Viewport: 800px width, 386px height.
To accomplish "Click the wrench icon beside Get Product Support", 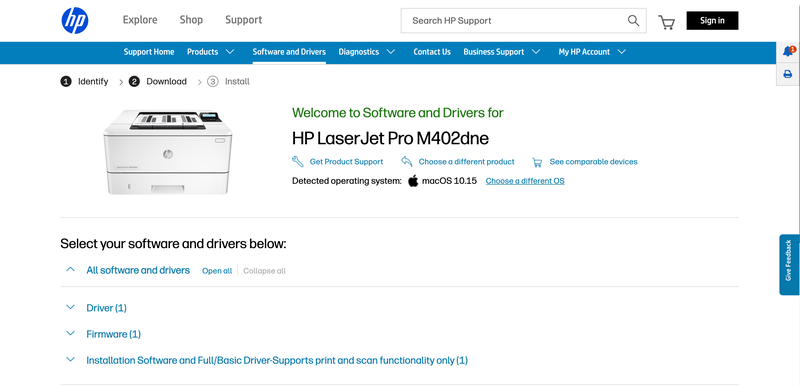I will click(x=297, y=162).
